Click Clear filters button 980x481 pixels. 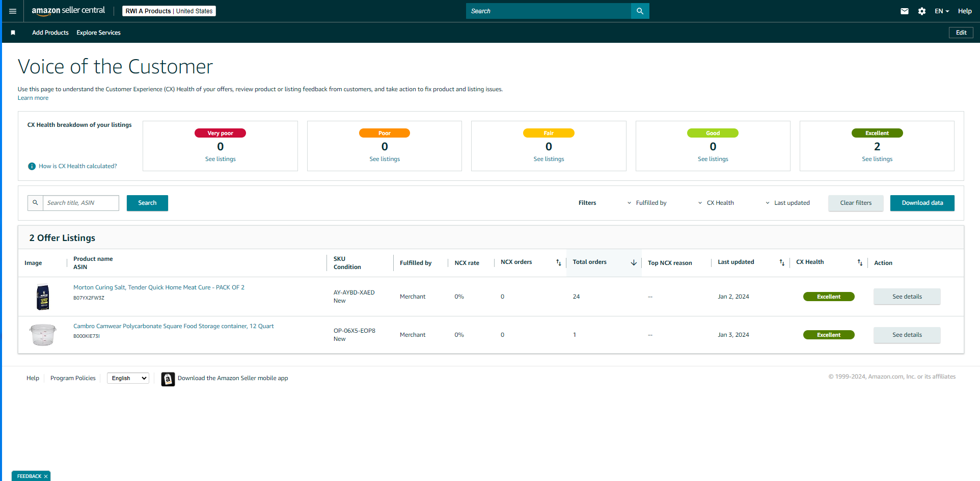pos(856,203)
